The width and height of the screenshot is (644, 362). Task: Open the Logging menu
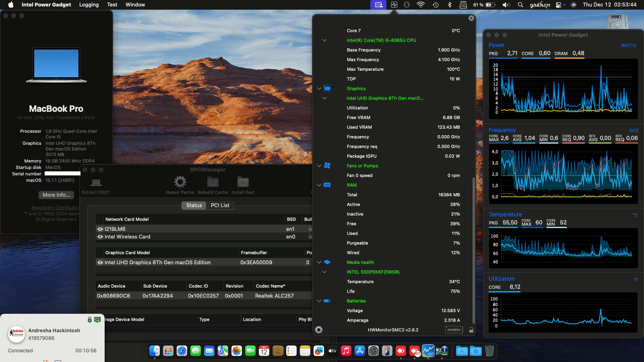coord(89,4)
